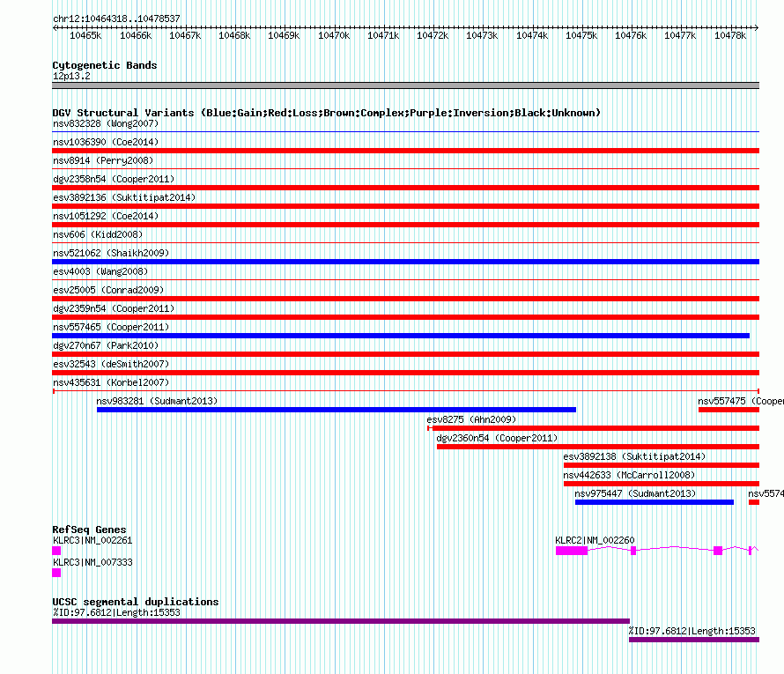Select the nsv521062 (Shaikh2009) blue gain bar
Screen dimensions: 784x674
pos(405,262)
